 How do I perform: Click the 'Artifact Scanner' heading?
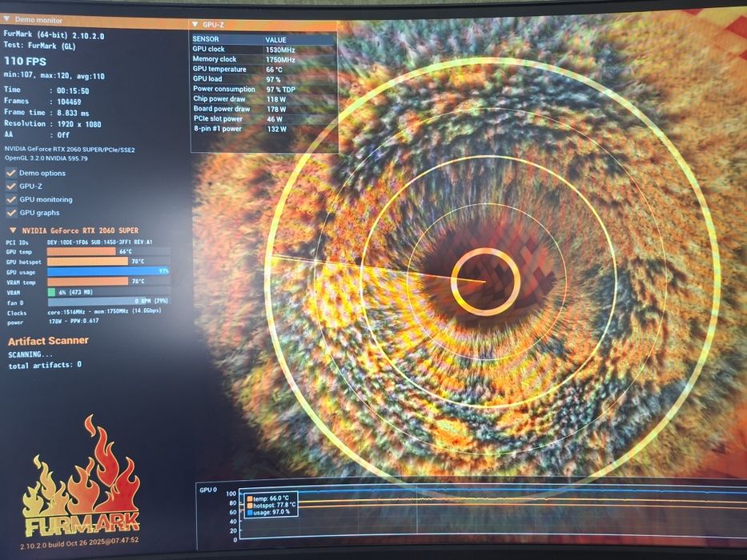pyautogui.click(x=48, y=341)
